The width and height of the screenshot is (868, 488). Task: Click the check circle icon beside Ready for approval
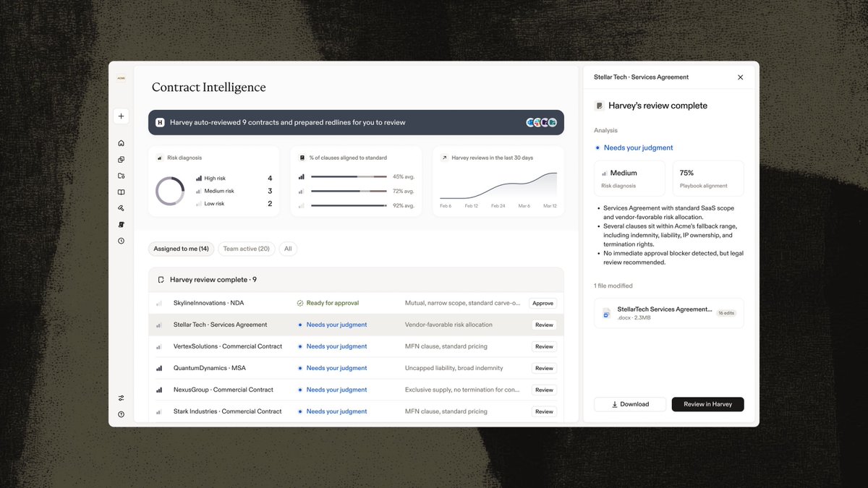(300, 304)
